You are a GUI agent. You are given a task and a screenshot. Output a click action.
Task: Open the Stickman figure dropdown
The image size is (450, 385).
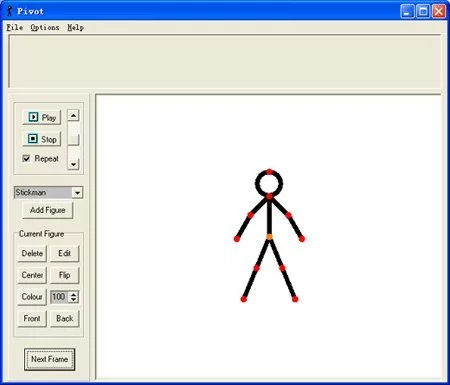[77, 193]
